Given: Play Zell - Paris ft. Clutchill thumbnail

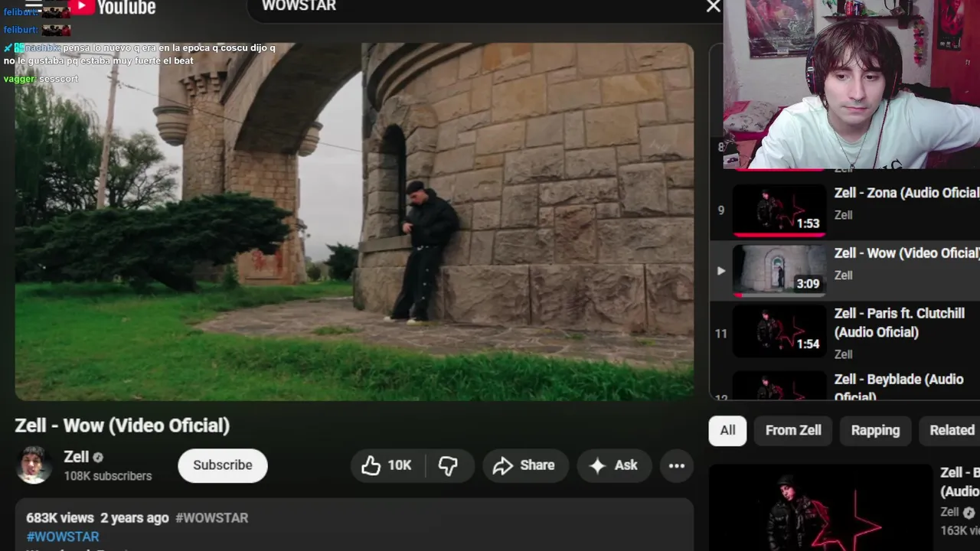Looking at the screenshot, I should 779,331.
